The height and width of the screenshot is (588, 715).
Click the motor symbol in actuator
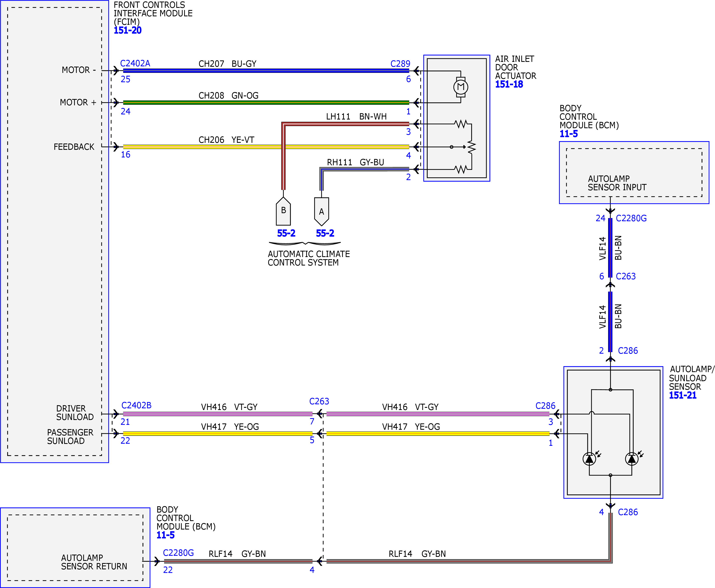click(461, 87)
